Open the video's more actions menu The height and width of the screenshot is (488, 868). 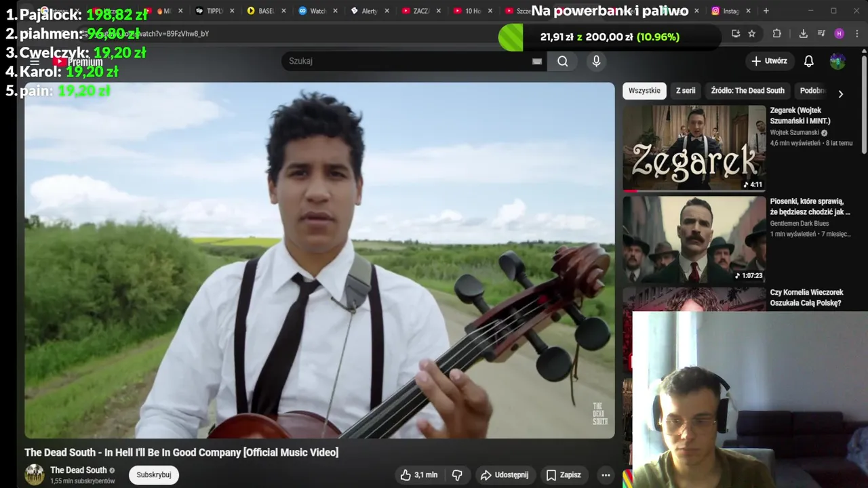tap(606, 475)
